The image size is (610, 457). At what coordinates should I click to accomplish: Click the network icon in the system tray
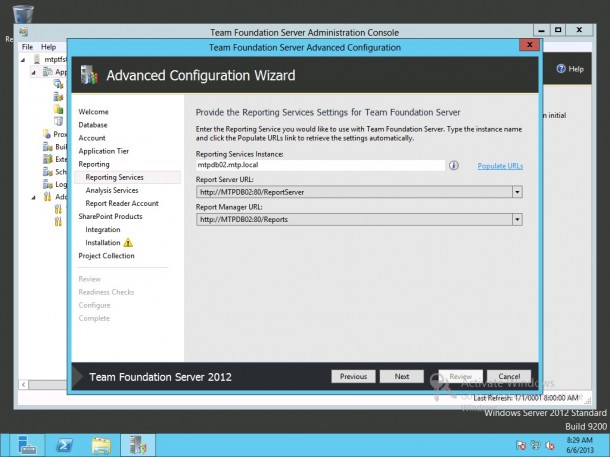(x=535, y=445)
